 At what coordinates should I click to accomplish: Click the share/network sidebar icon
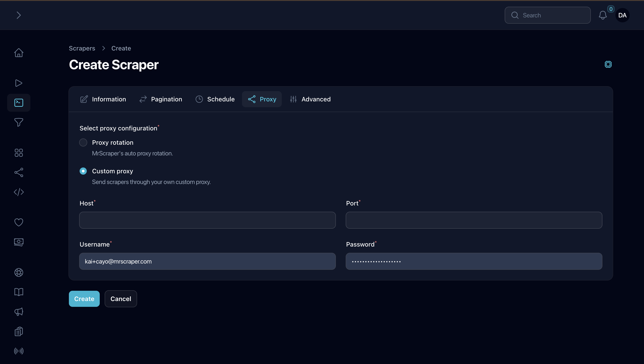pos(19,172)
